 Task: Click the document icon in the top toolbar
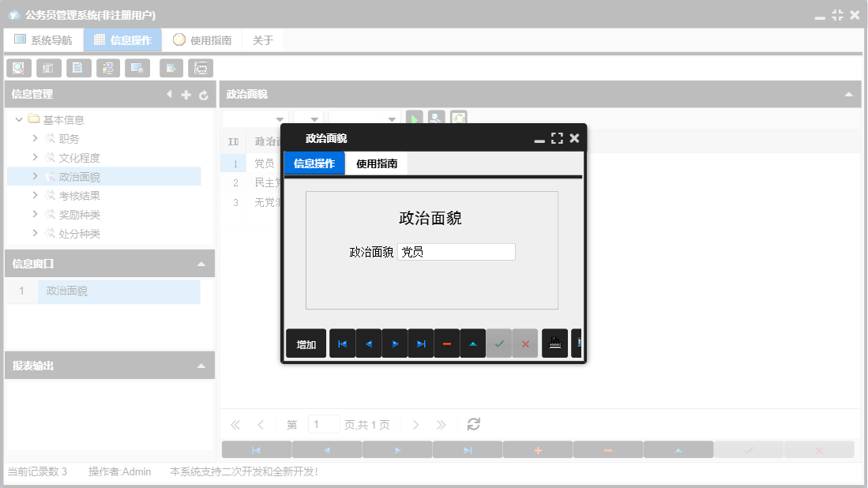[x=78, y=68]
